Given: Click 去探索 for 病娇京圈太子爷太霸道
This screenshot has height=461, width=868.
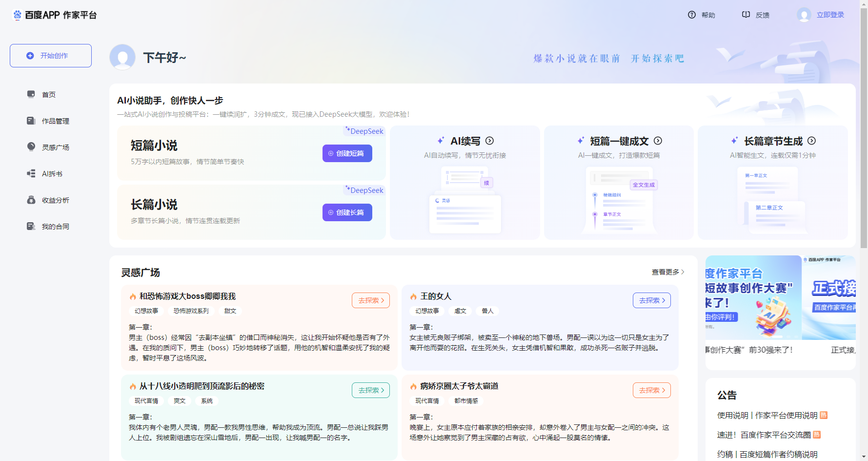Looking at the screenshot, I should [x=652, y=390].
